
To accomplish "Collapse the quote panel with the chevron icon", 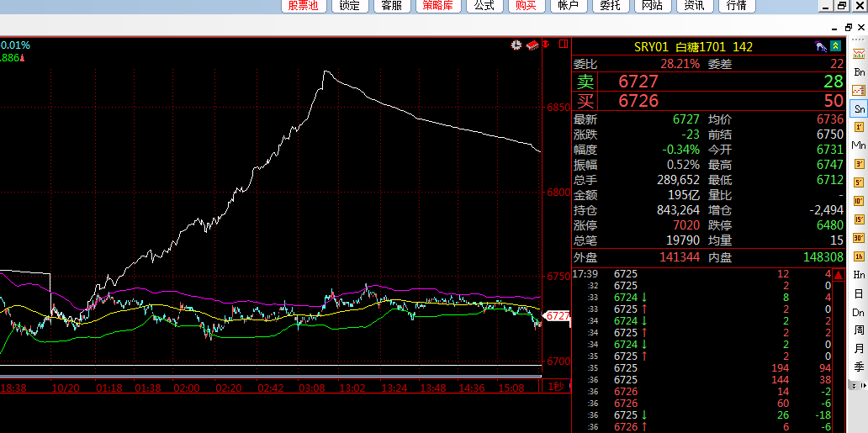I will [x=836, y=46].
